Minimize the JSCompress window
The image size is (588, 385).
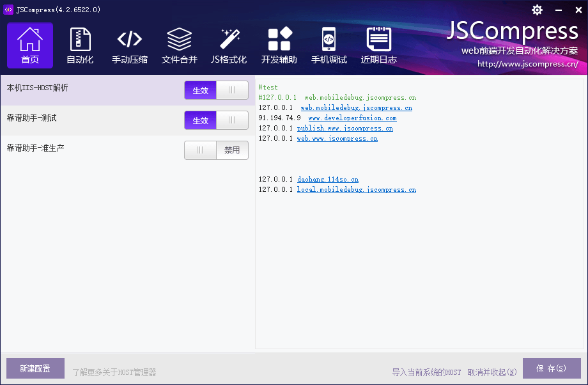click(559, 10)
